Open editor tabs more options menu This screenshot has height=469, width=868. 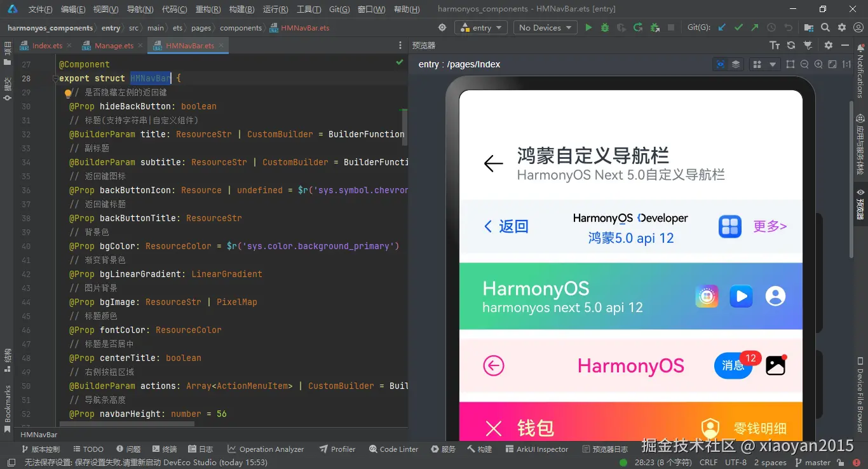point(400,46)
